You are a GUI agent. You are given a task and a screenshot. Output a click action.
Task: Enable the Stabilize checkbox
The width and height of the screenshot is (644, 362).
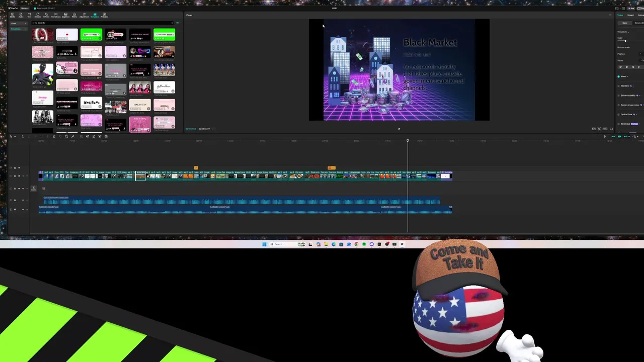coord(618,86)
